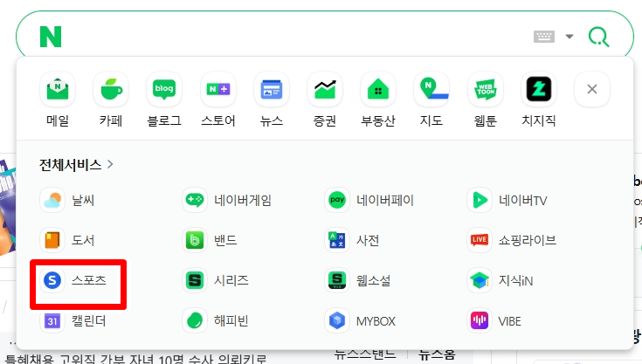The image size is (642, 364).
Task: Open the 네이버페이 pay icon
Action: pyautogui.click(x=337, y=200)
